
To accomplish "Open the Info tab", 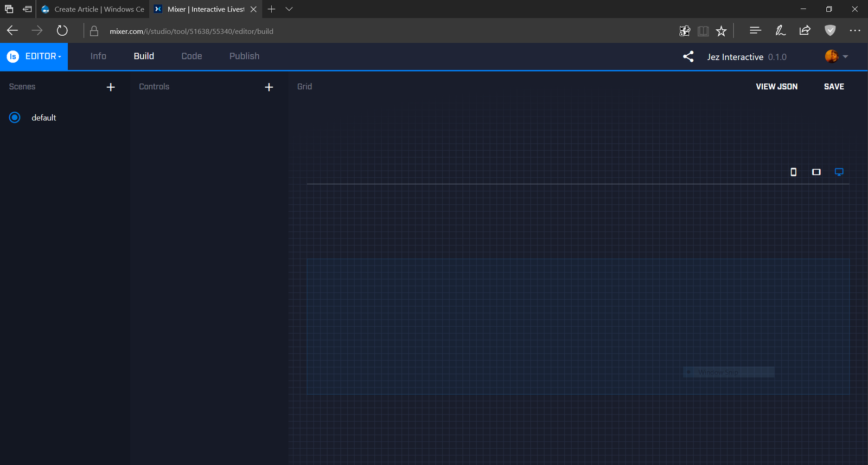I will (98, 56).
